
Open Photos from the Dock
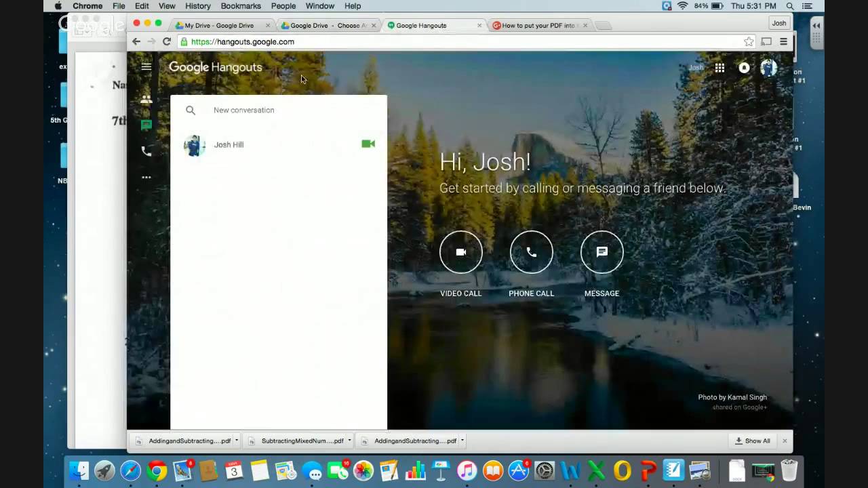click(x=363, y=470)
